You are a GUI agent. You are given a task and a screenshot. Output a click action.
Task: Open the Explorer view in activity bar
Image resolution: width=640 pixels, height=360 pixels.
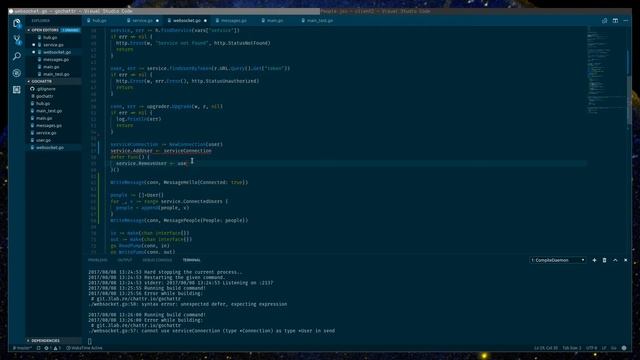[17, 23]
